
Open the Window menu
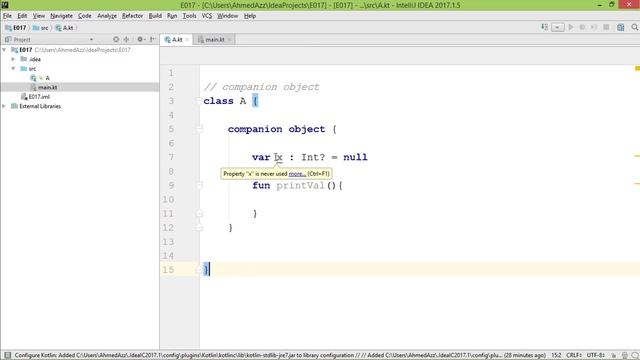227,16
